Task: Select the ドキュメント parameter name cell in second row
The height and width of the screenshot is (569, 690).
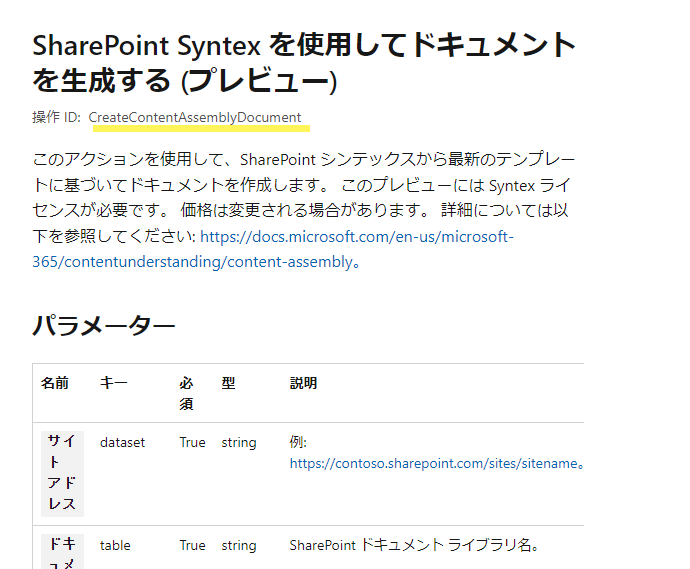Action: pos(62,552)
